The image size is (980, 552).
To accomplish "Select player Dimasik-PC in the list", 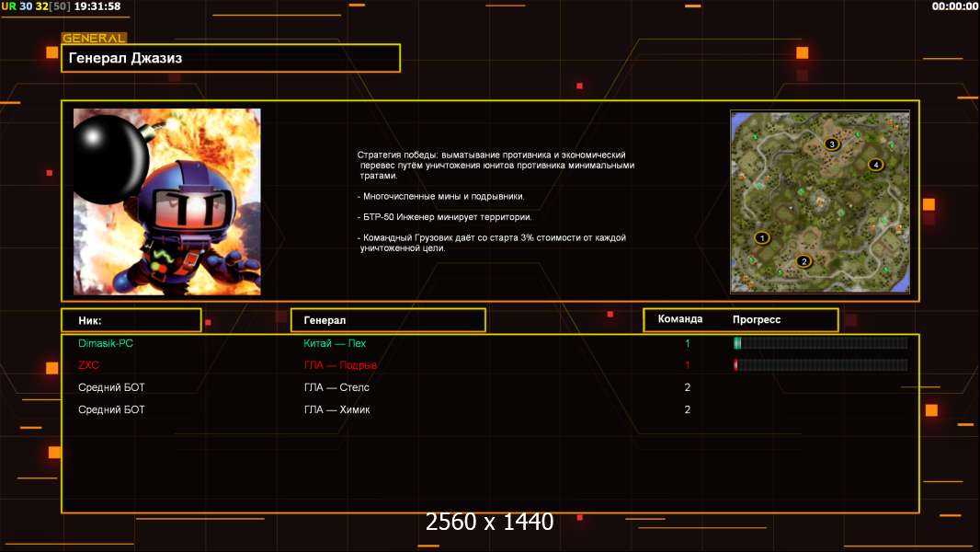I will pyautogui.click(x=106, y=343).
